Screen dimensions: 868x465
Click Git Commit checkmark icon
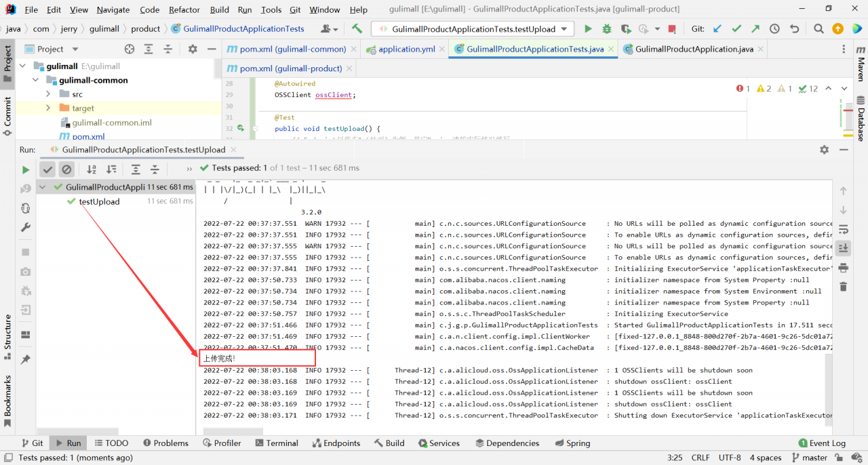point(736,29)
